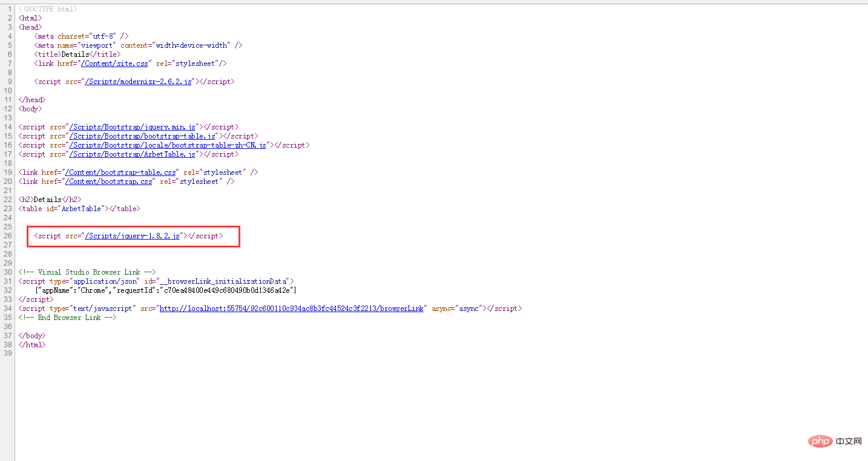Click the async="async" attribute text
This screenshot has height=461, width=868.
(457, 309)
